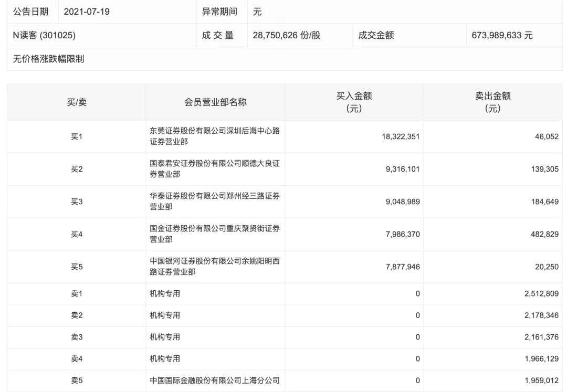Click 华泰证券 郑州经三路 branch name
The height and width of the screenshot is (392, 567).
coord(215,201)
